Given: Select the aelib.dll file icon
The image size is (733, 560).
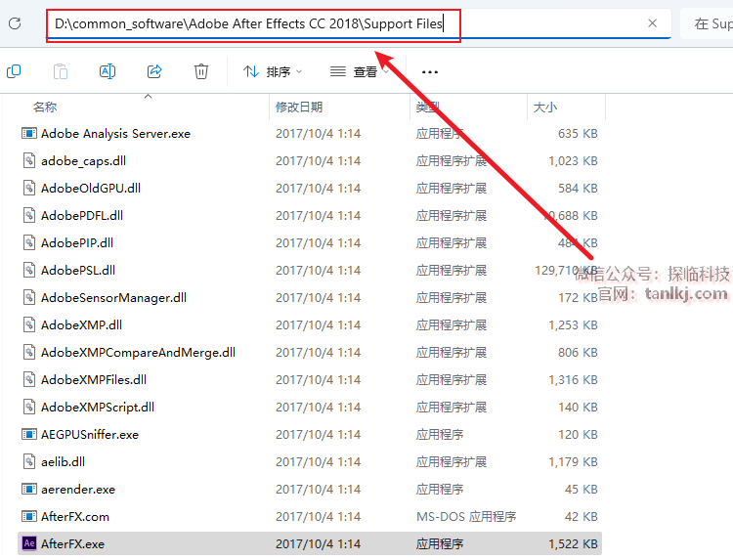Looking at the screenshot, I should tap(29, 462).
